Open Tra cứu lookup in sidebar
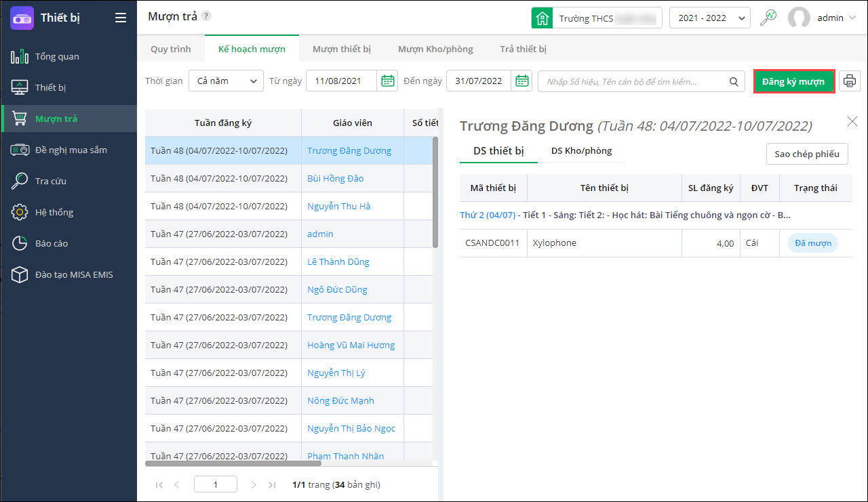868x502 pixels. [68, 181]
